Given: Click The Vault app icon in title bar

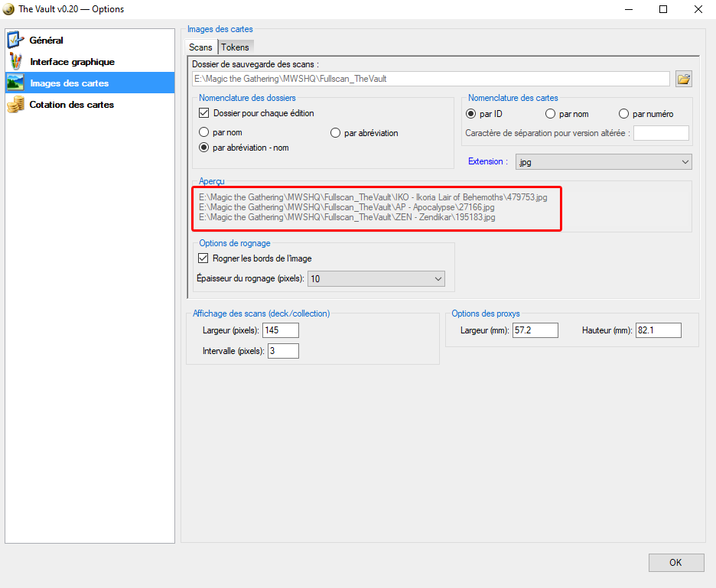Looking at the screenshot, I should (8, 9).
